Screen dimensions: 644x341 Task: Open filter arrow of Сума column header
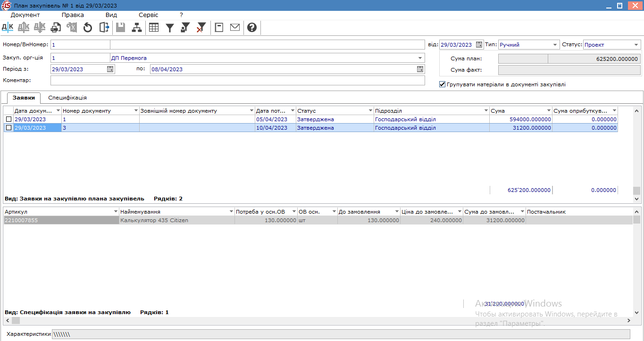[x=549, y=111]
